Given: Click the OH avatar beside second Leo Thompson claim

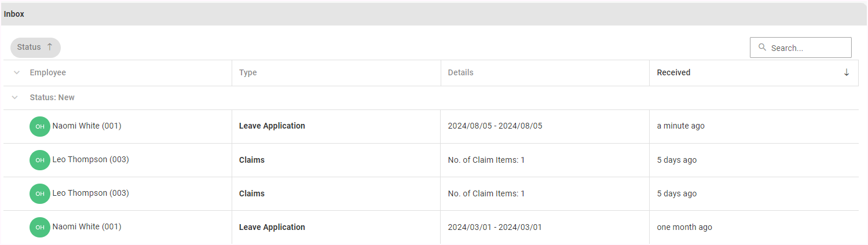Looking at the screenshot, I should [x=40, y=193].
